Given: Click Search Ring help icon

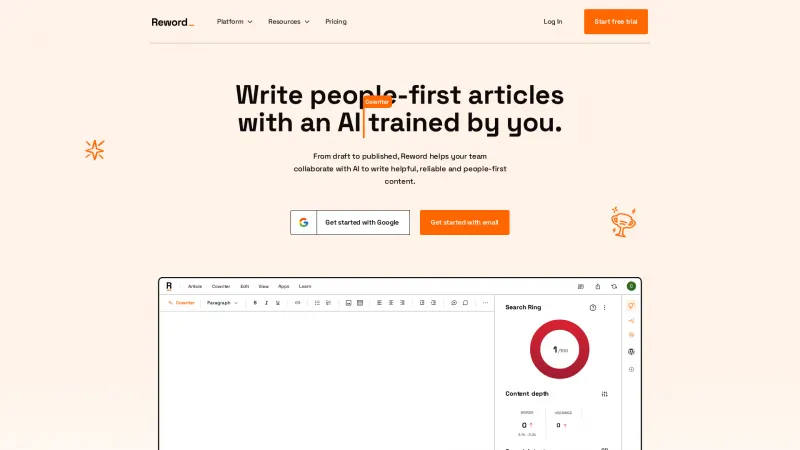Looking at the screenshot, I should click(x=593, y=308).
